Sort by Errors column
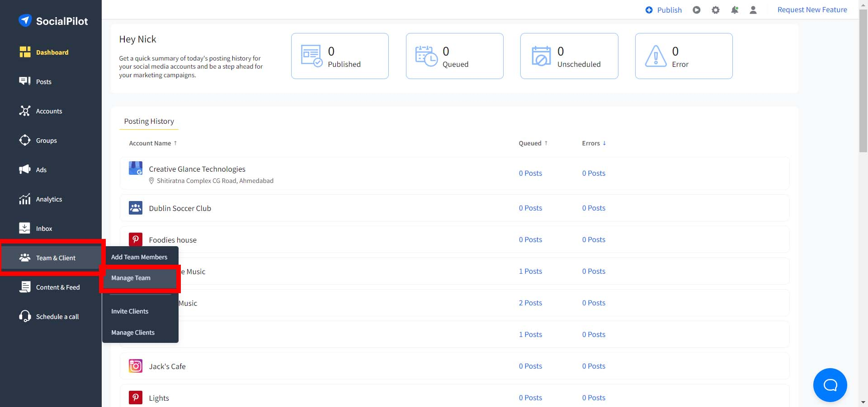Screen dimensions: 868x407 coord(594,143)
